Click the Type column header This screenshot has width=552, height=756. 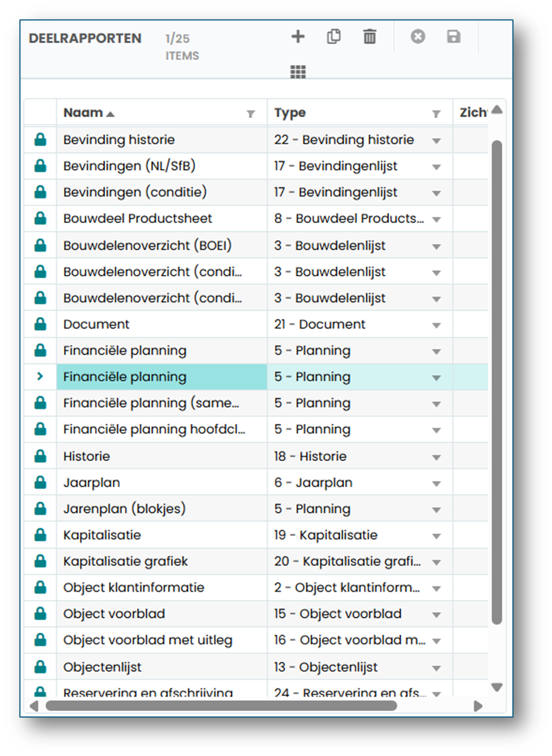[x=290, y=113]
